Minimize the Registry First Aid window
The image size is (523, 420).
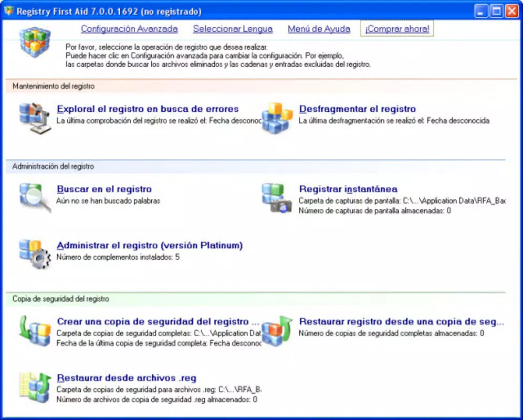point(480,11)
